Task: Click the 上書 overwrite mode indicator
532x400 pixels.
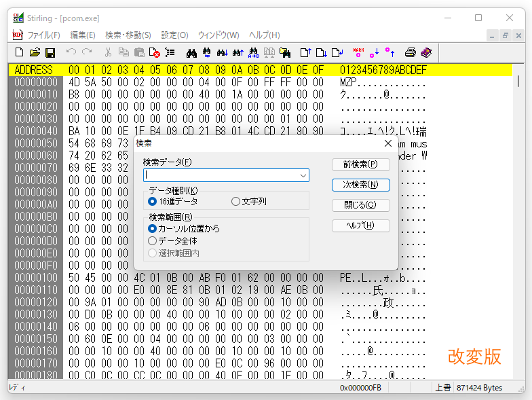Action: coord(442,387)
